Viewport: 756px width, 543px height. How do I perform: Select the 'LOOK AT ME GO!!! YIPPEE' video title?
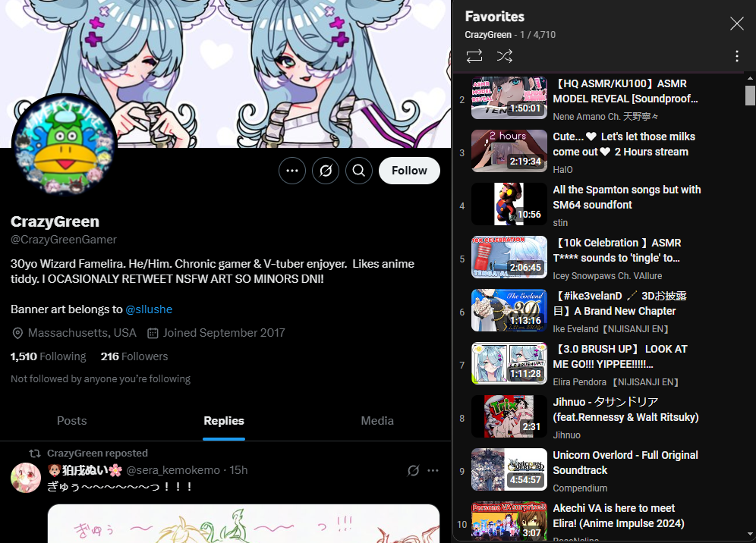pyautogui.click(x=620, y=356)
